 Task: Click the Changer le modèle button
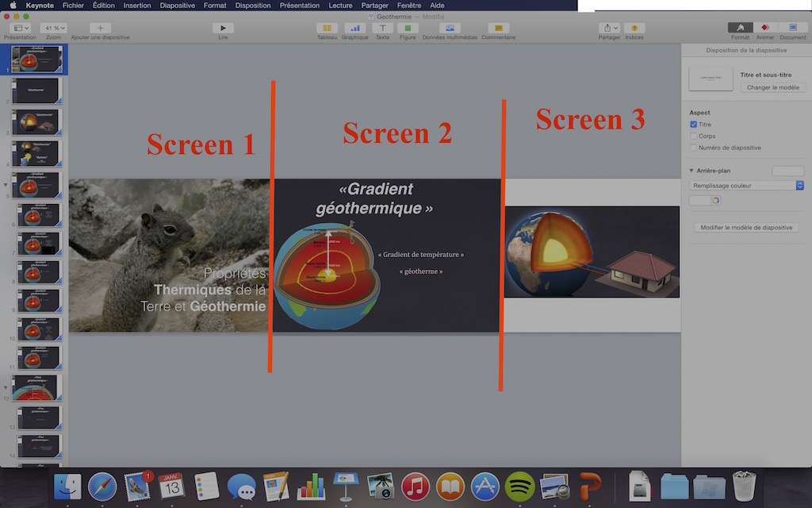pos(772,87)
